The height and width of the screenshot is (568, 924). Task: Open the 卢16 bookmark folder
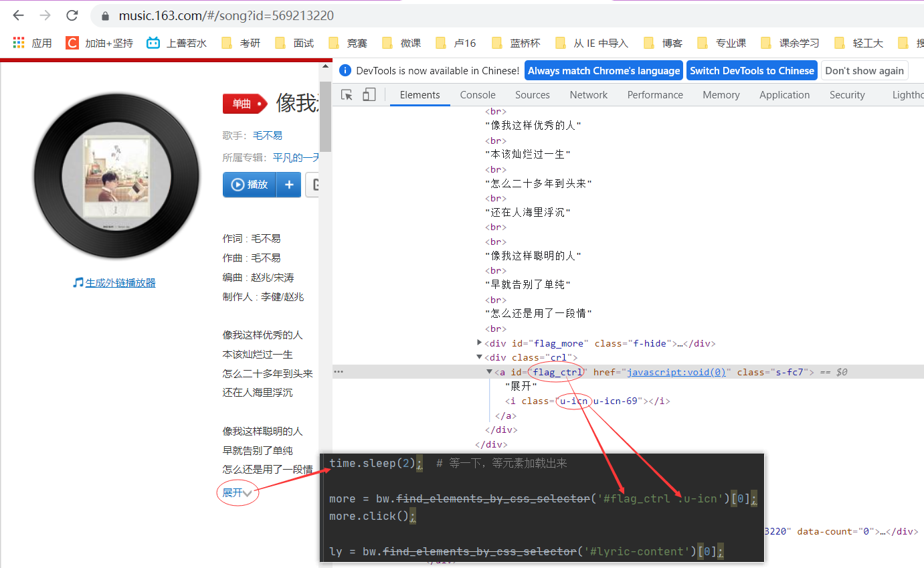click(x=456, y=43)
